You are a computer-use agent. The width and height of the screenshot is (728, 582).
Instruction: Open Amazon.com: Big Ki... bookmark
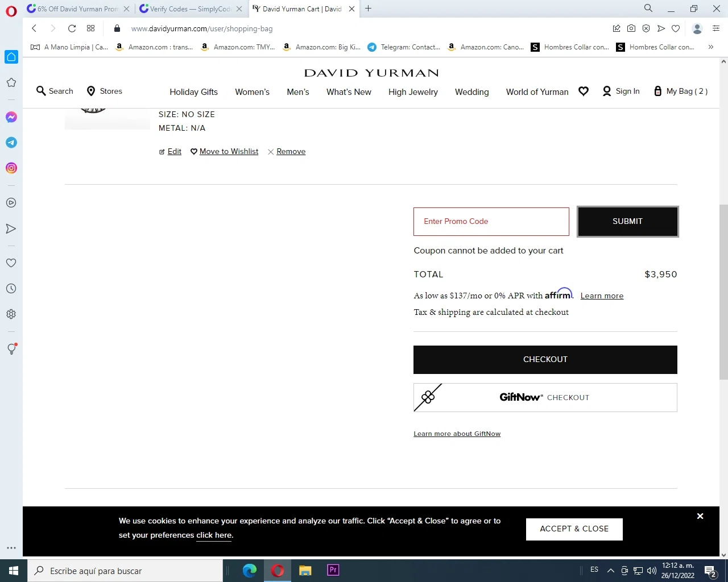pos(322,47)
